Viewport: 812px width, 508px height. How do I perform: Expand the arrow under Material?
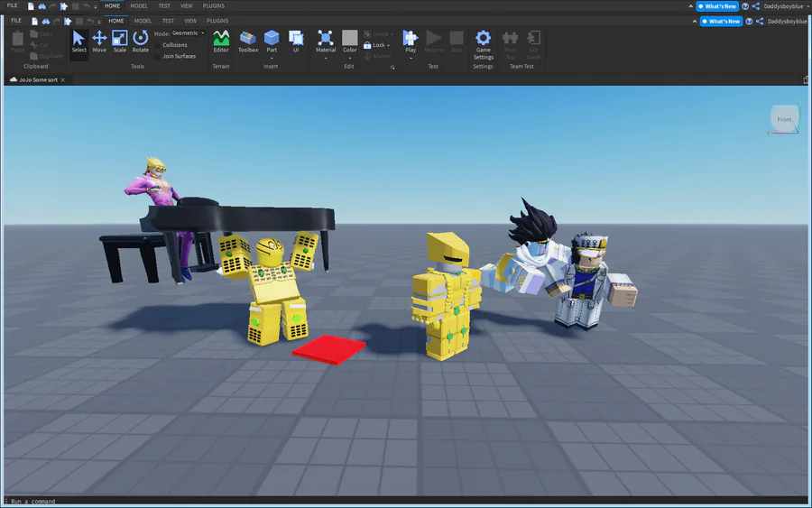point(326,58)
